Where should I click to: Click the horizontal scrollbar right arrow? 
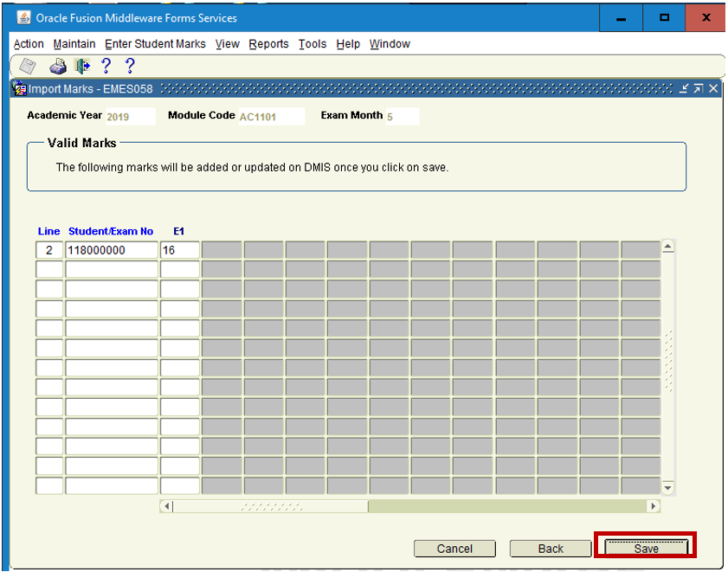pyautogui.click(x=654, y=506)
